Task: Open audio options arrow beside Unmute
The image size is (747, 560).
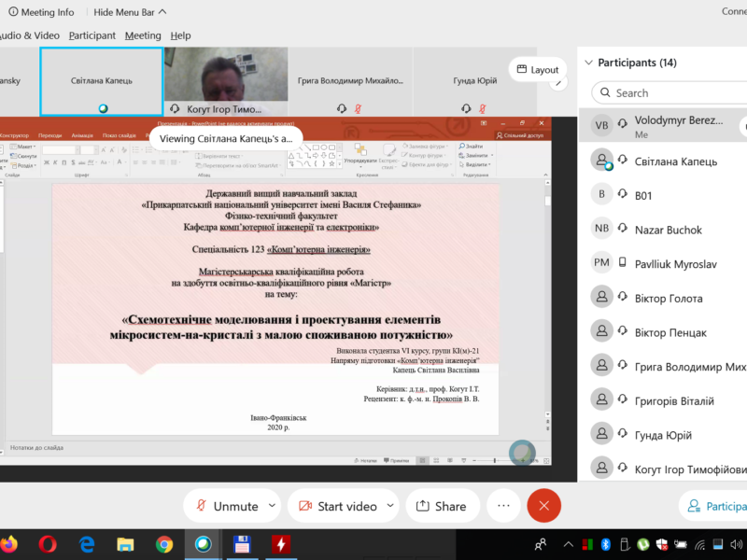Action: coord(272,505)
